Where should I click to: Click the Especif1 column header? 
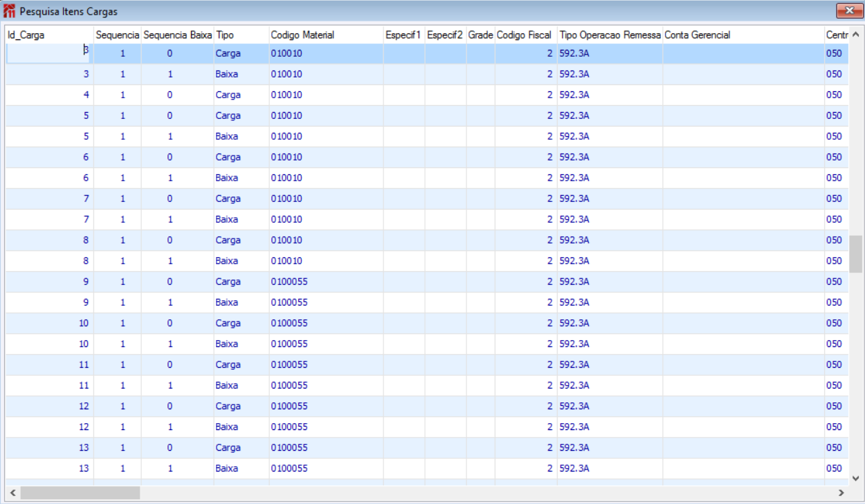click(404, 35)
